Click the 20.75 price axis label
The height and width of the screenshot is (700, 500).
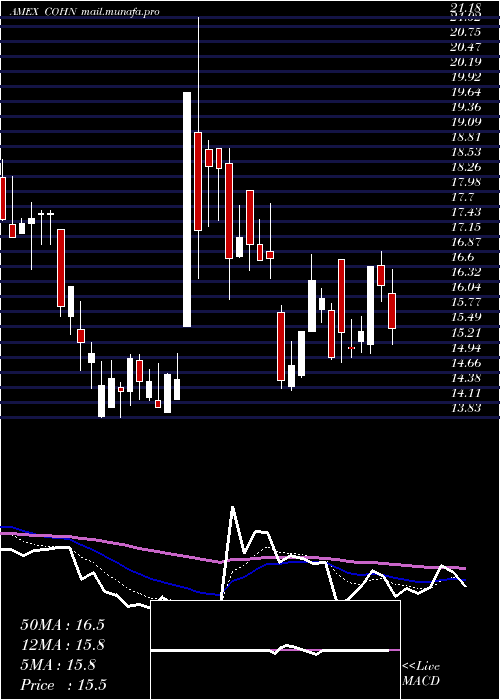(466, 32)
